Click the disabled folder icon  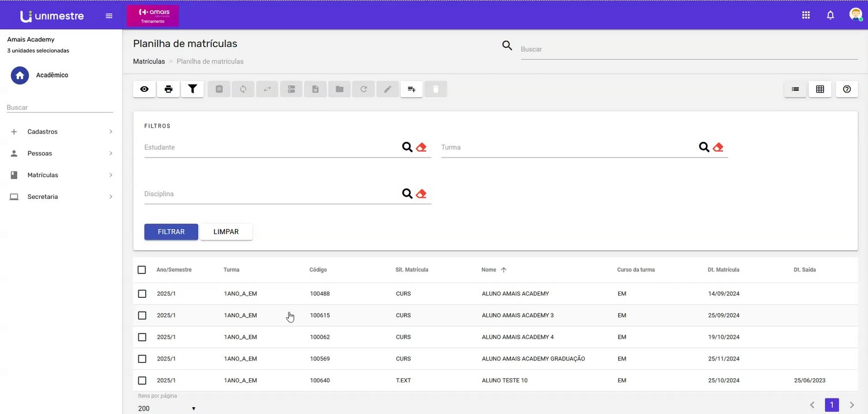tap(340, 89)
